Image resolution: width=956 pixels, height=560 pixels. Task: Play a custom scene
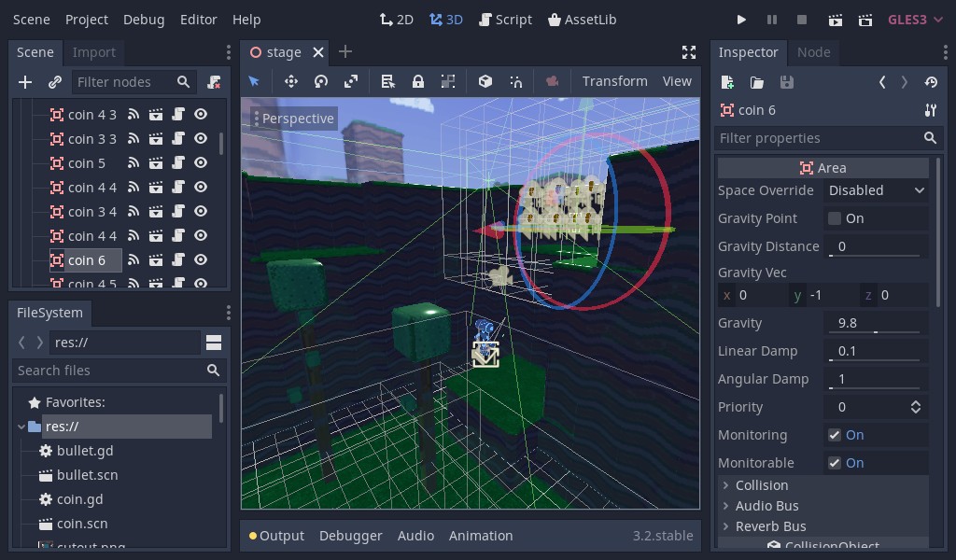865,21
